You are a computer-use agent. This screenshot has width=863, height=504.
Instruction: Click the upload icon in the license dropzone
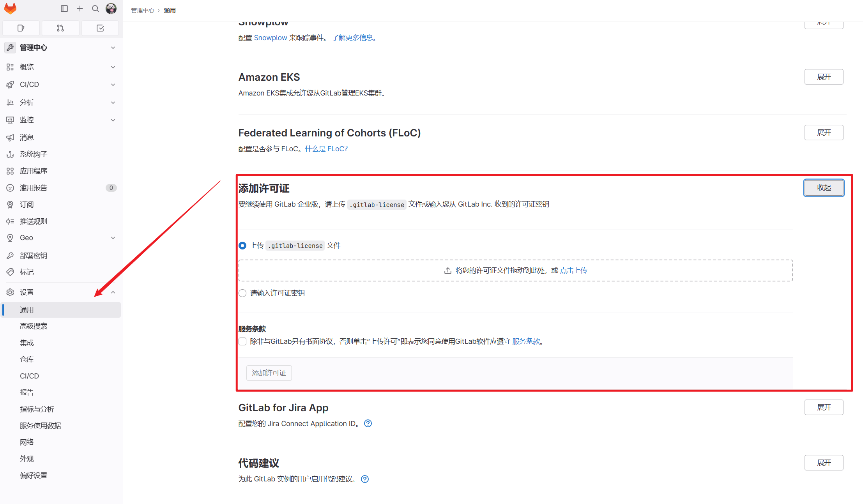448,271
